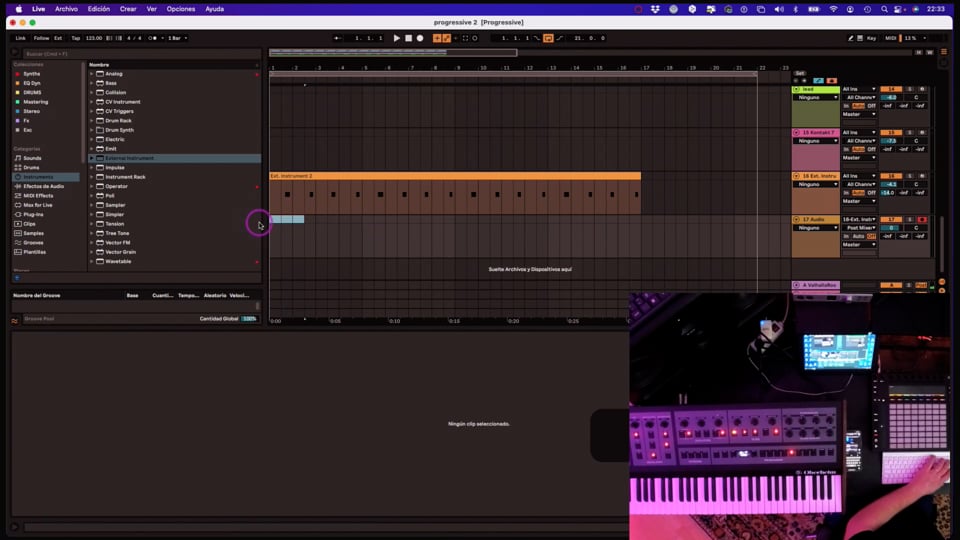Expand the Drum Rack folder
The width and height of the screenshot is (960, 540).
point(92,121)
